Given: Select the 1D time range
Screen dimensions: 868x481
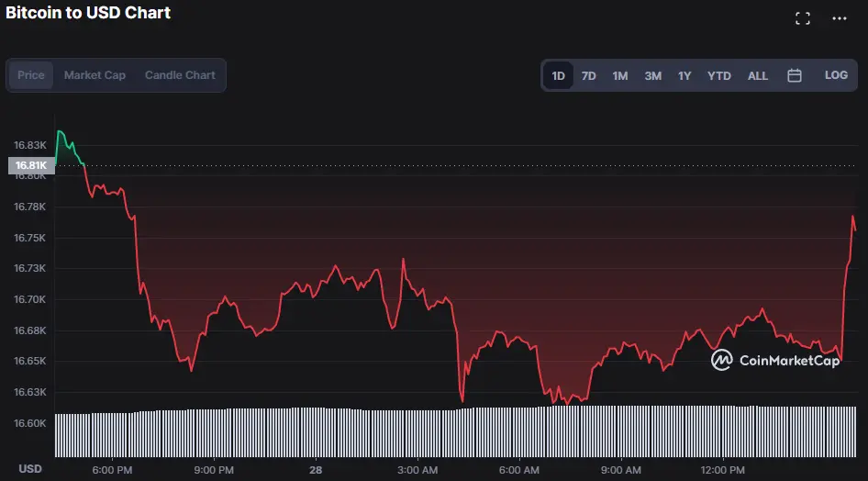Looking at the screenshot, I should [558, 75].
